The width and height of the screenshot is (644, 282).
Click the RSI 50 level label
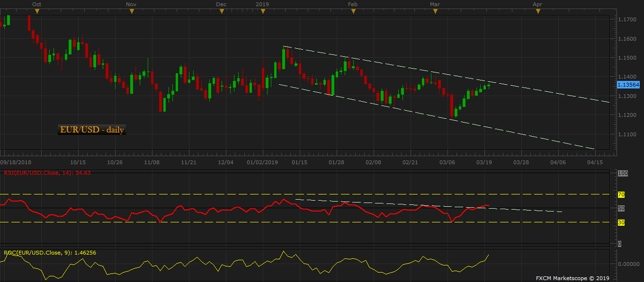[621, 208]
